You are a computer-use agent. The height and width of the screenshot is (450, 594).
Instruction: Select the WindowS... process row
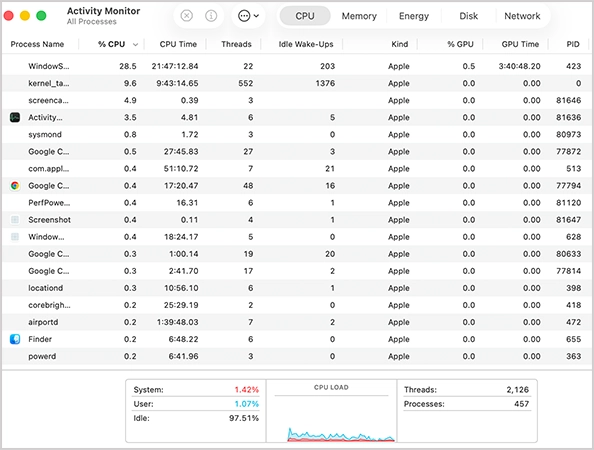pos(297,66)
